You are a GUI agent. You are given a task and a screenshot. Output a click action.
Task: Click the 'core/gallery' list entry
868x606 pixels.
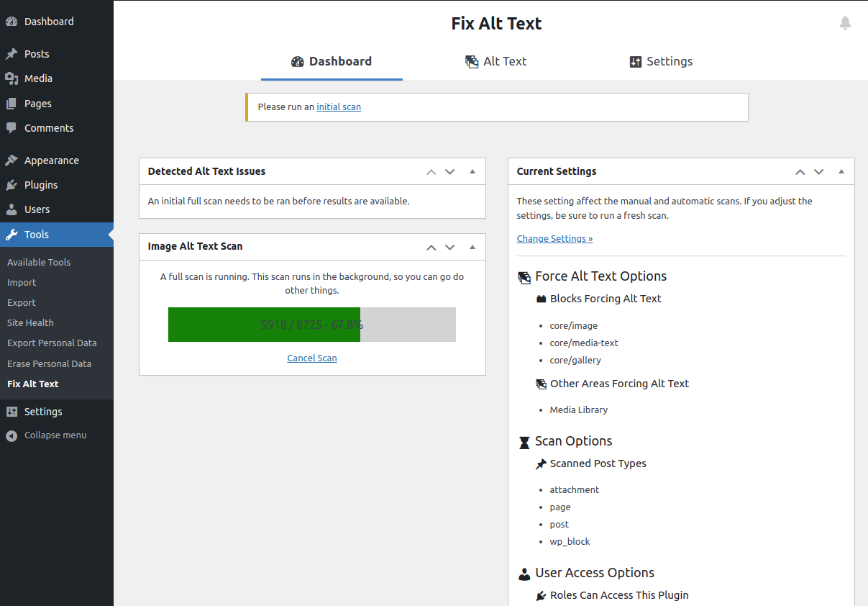tap(575, 360)
